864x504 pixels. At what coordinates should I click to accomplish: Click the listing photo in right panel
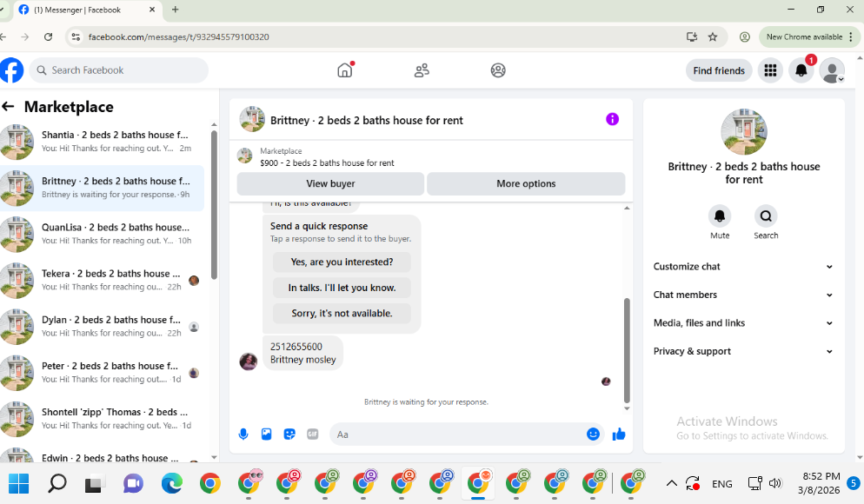click(x=744, y=131)
